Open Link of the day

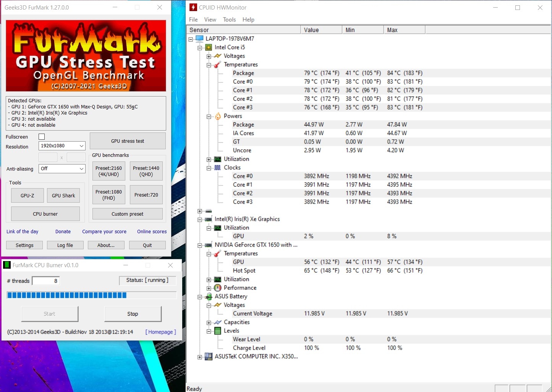[x=23, y=231]
